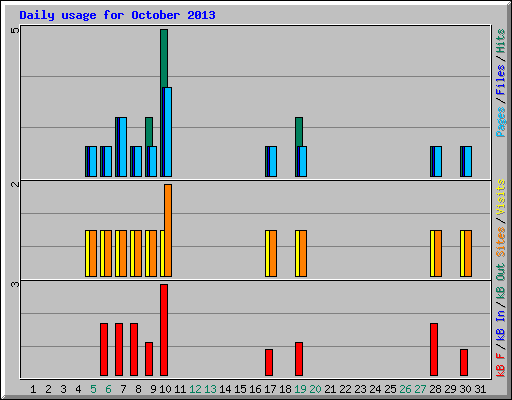Click the 'kB F' legend label
The height and width of the screenshot is (400, 512).
[x=501, y=365]
